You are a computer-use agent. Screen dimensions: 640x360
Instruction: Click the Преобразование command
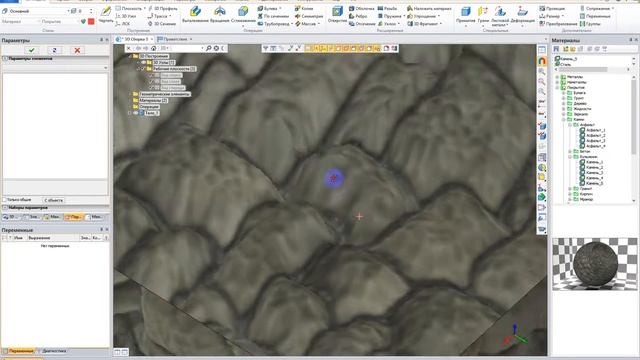[x=558, y=24]
